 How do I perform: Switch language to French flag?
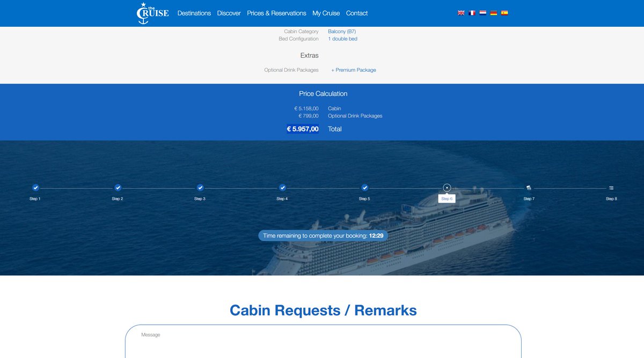(472, 13)
